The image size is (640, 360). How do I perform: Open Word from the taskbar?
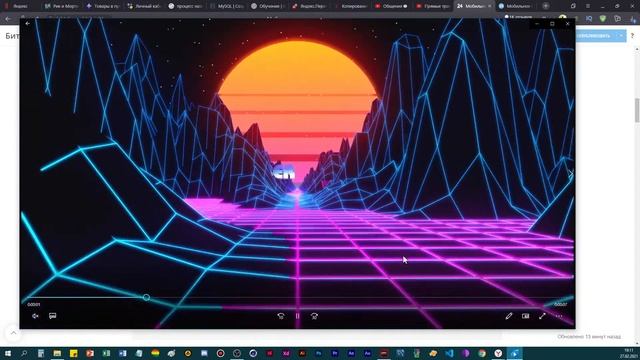click(x=122, y=353)
